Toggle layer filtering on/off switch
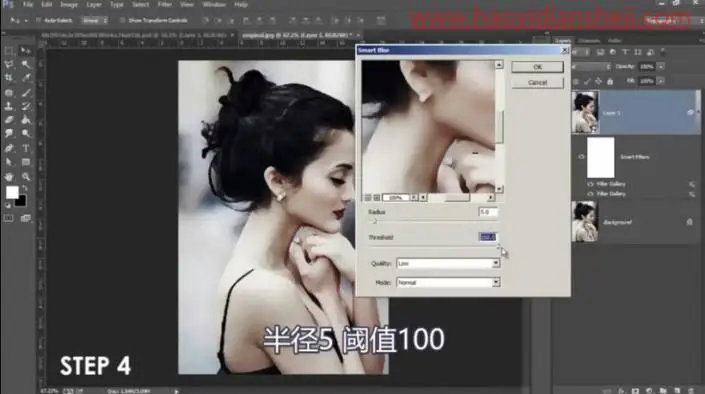The height and width of the screenshot is (394, 705). coord(663,52)
